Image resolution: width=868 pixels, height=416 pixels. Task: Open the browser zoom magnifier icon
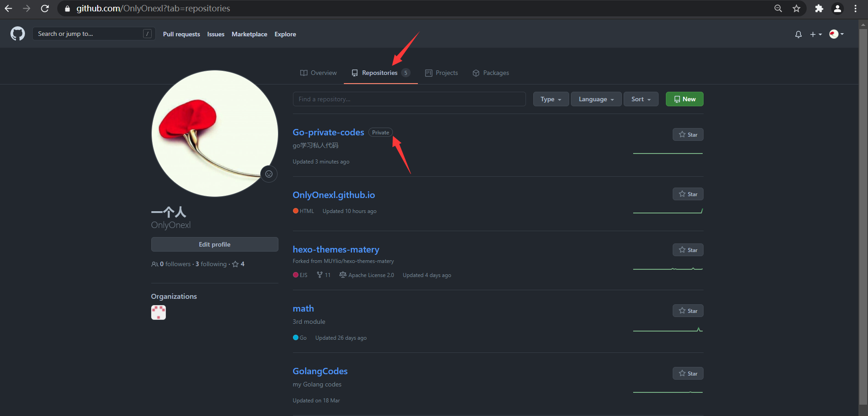tap(778, 8)
